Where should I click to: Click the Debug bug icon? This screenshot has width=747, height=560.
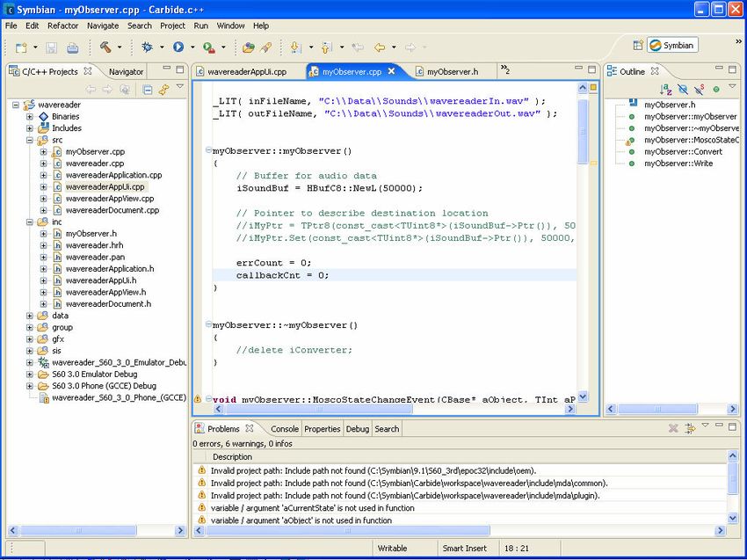click(x=148, y=47)
